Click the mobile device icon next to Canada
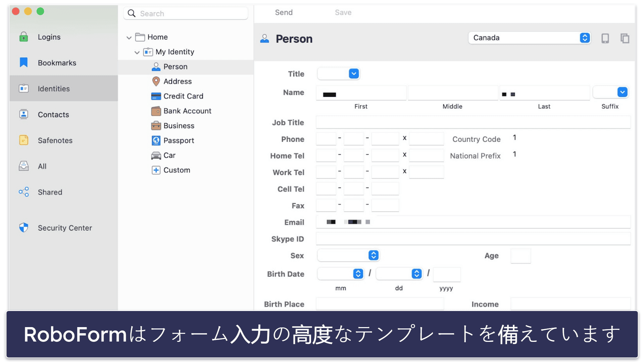This screenshot has width=644, height=362. (605, 38)
